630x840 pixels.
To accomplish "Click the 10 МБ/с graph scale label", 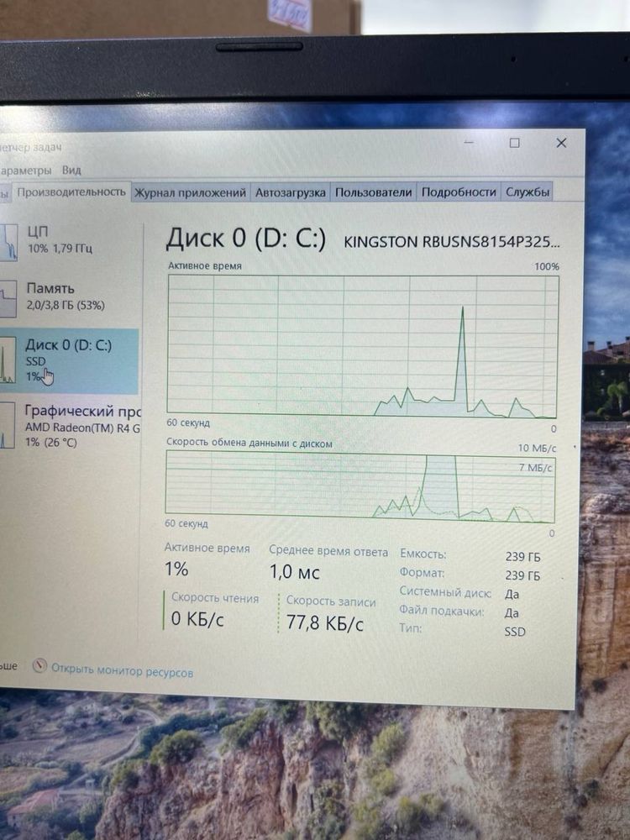I will click(537, 448).
